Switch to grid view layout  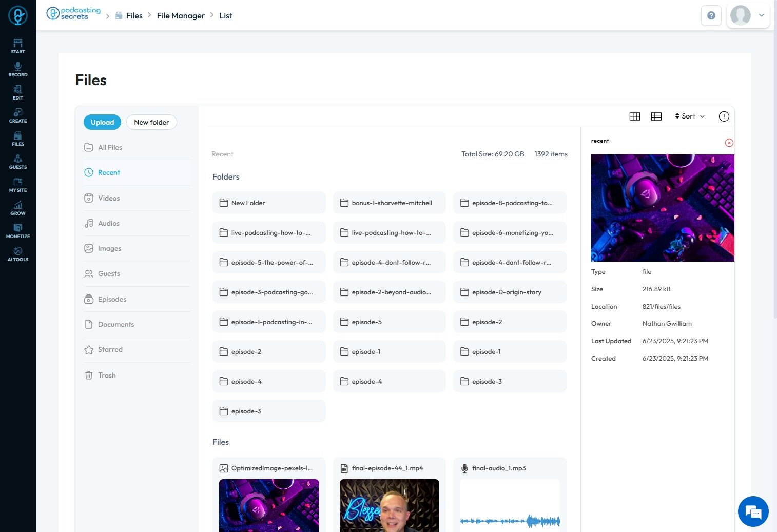pyautogui.click(x=635, y=116)
